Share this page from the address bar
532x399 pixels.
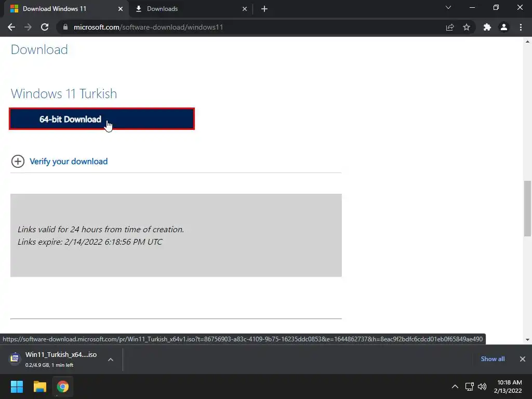[x=450, y=27]
